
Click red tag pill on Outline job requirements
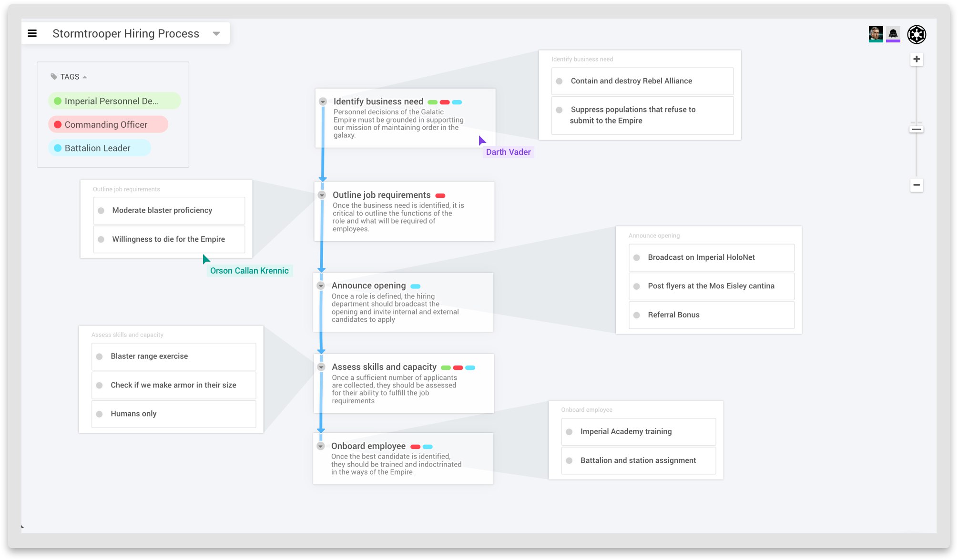pos(440,196)
